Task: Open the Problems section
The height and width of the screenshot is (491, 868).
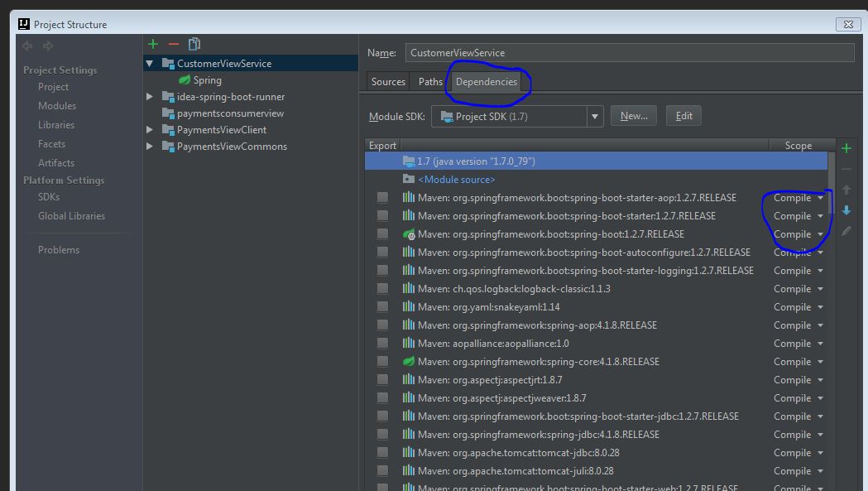Action: [x=59, y=250]
